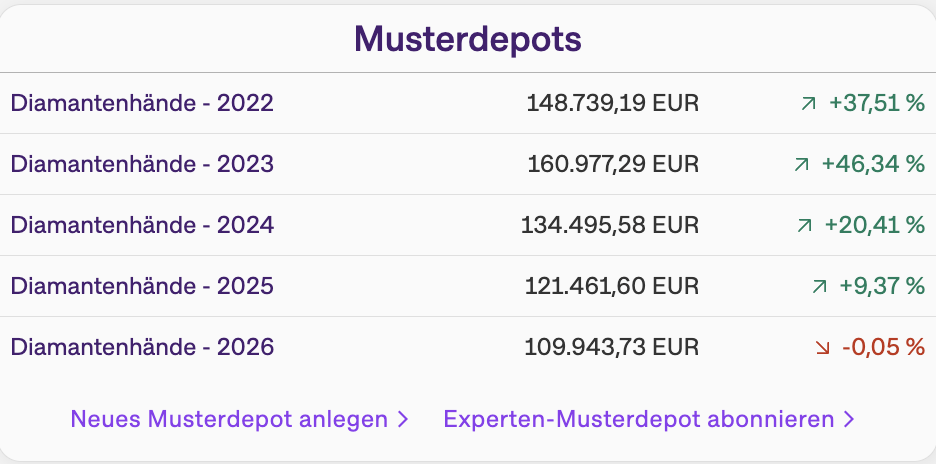Click the 109.943,73 EUR depot value
The height and width of the screenshot is (464, 936).
pos(612,348)
